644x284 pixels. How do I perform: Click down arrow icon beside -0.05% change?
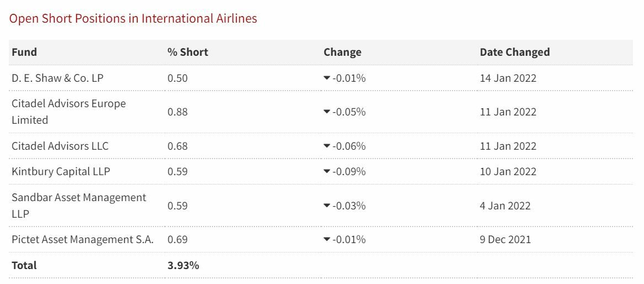tap(327, 112)
